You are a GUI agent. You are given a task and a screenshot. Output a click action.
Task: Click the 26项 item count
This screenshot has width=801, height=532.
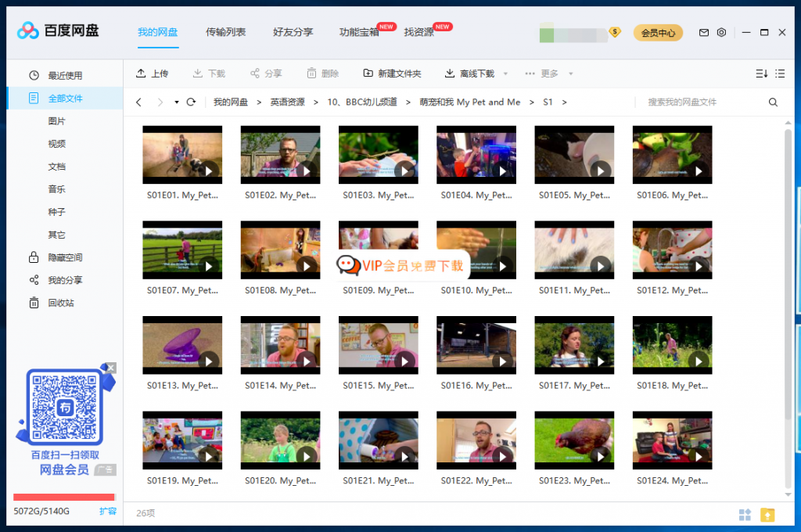point(145,513)
